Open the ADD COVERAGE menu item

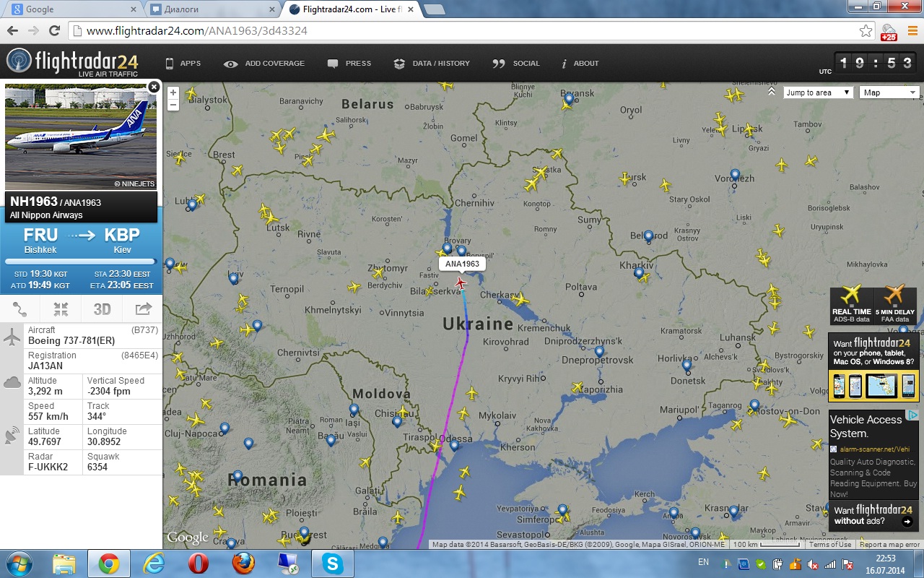coord(264,64)
